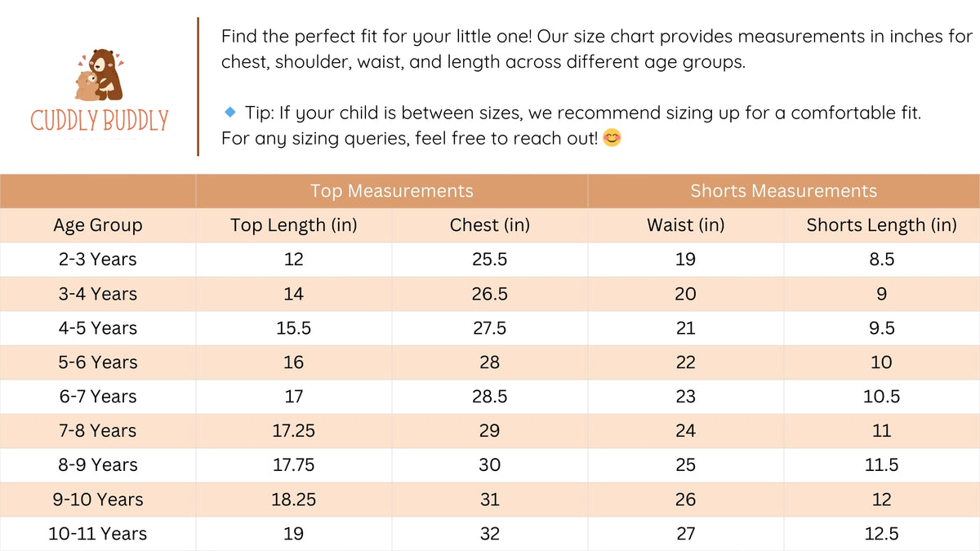The image size is (980, 551).
Task: Click the 'Top Length (in)' column header
Action: [x=294, y=225]
